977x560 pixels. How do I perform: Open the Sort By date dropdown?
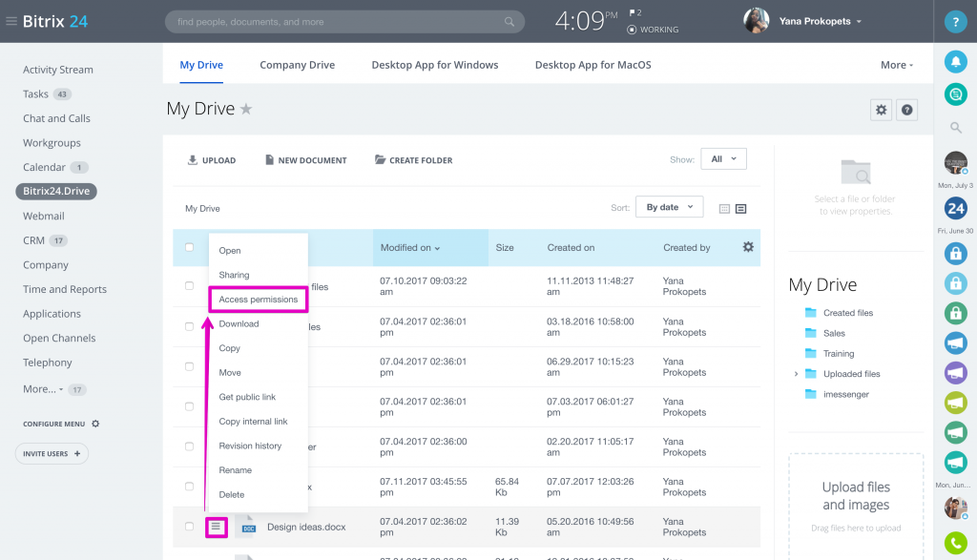pyautogui.click(x=669, y=207)
